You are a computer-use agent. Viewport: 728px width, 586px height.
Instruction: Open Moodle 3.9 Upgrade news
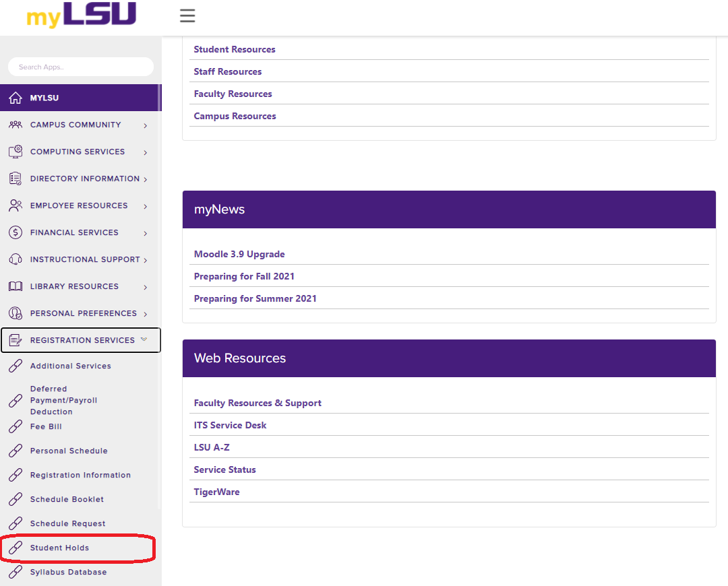click(239, 254)
